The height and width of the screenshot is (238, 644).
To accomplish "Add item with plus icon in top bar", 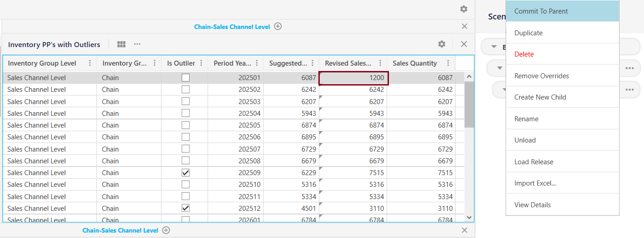I will pos(278,26).
